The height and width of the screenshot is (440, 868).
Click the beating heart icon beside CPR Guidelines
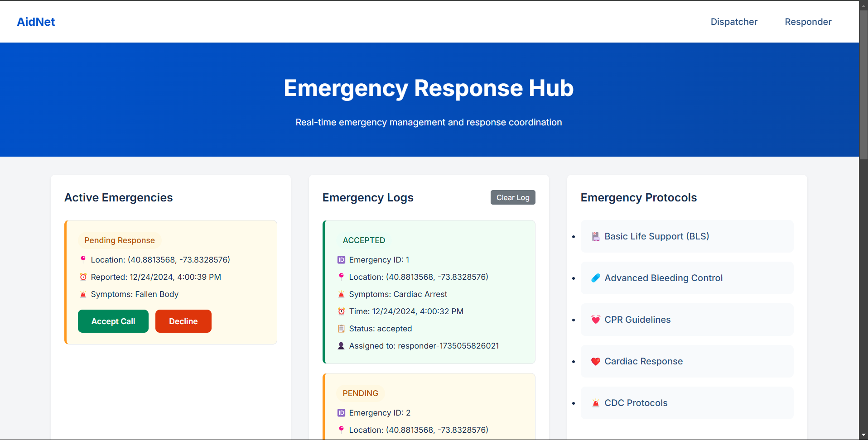point(596,320)
